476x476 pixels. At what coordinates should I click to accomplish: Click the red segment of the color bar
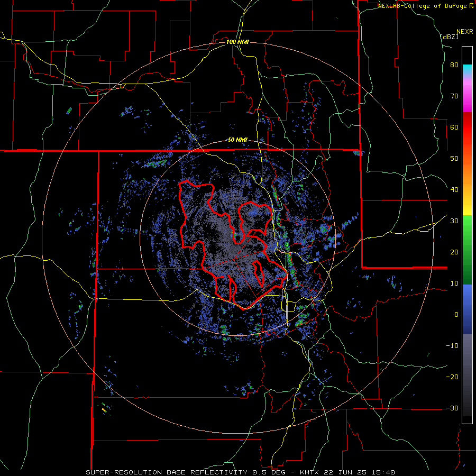467,128
